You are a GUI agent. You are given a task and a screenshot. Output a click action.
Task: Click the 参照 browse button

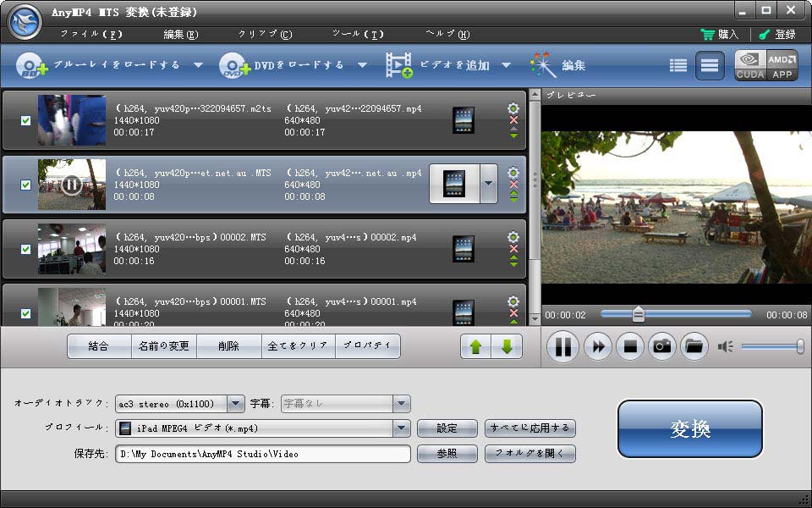(447, 454)
